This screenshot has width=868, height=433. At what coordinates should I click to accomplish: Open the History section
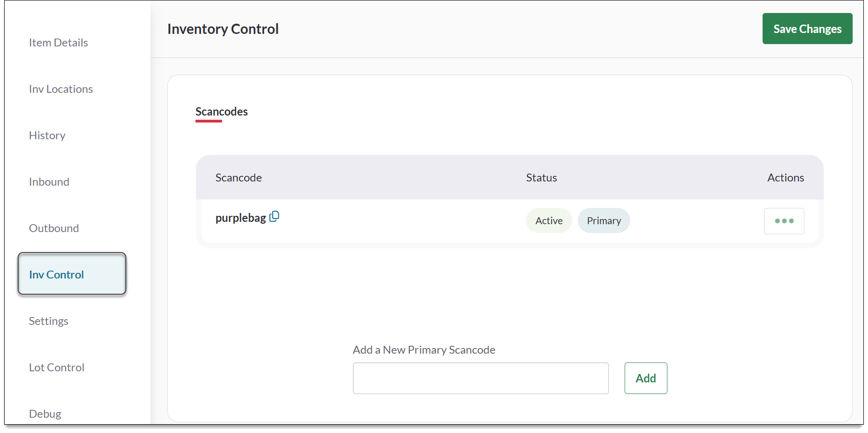pos(47,136)
